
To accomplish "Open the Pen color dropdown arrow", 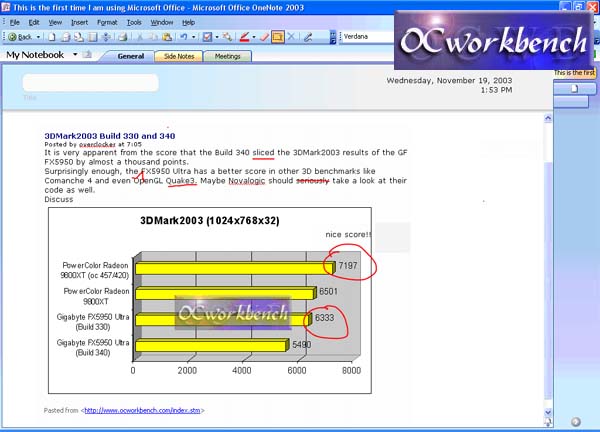I will click(x=254, y=37).
